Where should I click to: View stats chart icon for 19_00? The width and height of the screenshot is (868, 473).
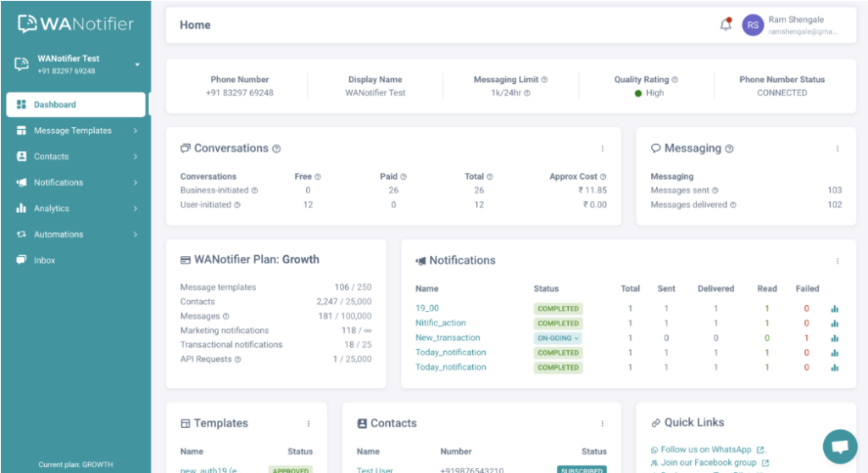834,309
